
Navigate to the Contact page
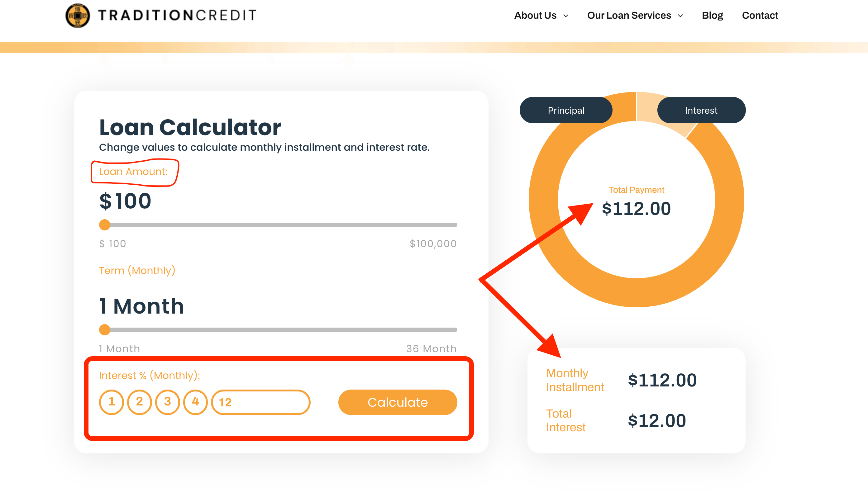(x=760, y=15)
